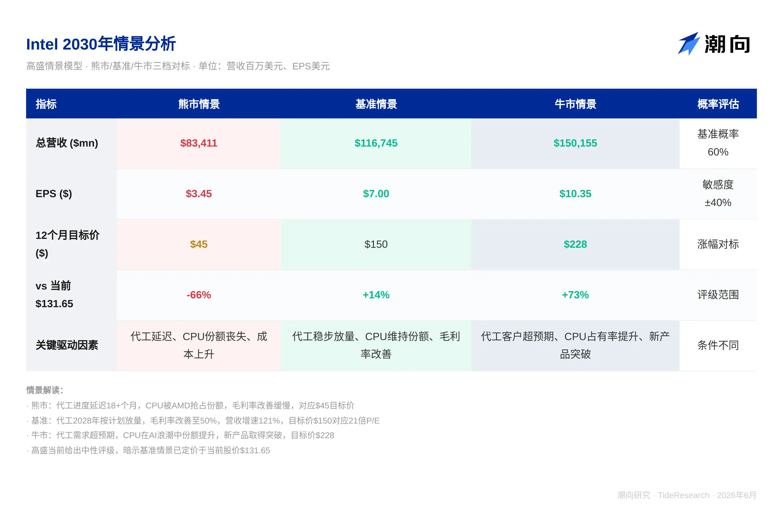Select the 熊市情景 column header
Screen dimensions: 783x532
click(x=199, y=104)
